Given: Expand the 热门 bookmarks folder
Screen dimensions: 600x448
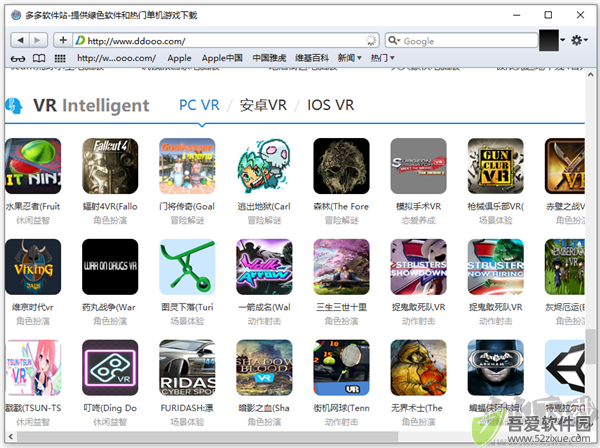Looking at the screenshot, I should pyautogui.click(x=382, y=58).
